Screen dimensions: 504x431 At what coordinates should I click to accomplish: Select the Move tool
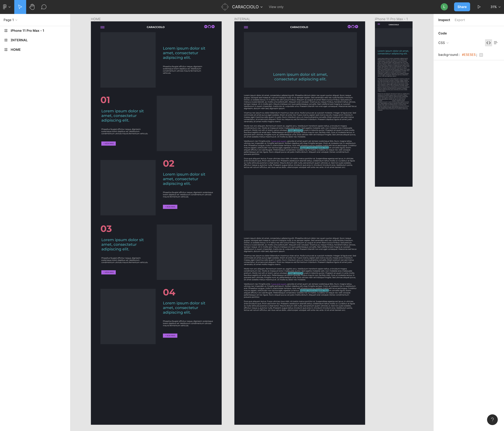[20, 7]
